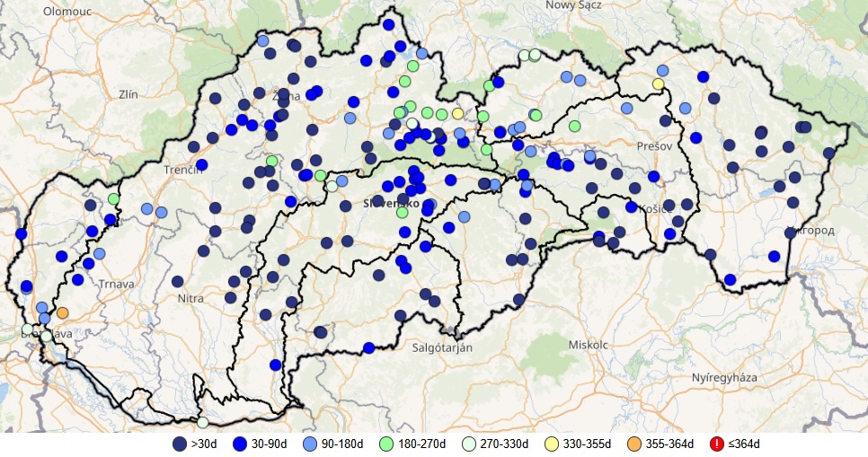This screenshot has height=457, width=868.
Task: Click the green 180-270d legend circle
Action: click(387, 444)
